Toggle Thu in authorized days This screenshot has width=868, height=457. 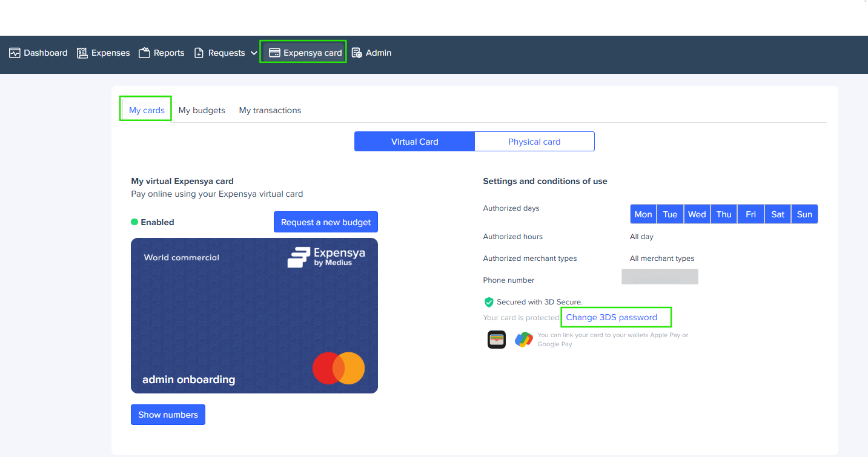click(724, 214)
